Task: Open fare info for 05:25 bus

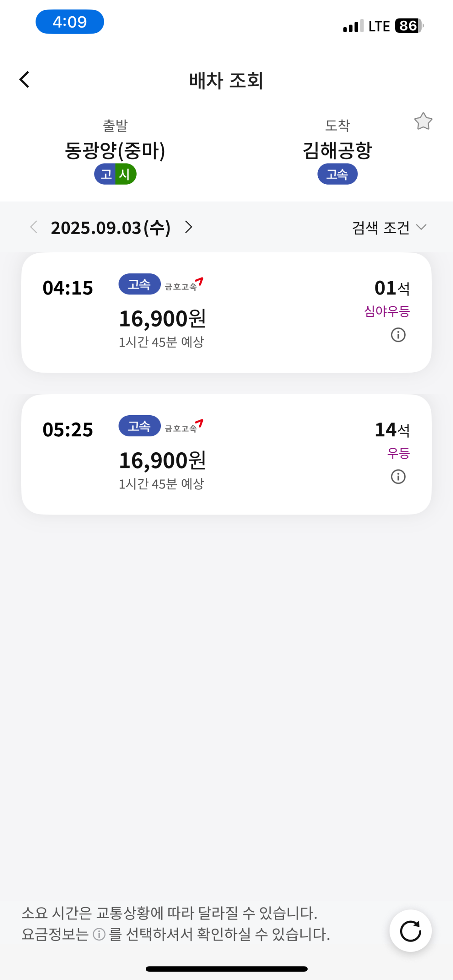Action: (x=398, y=477)
